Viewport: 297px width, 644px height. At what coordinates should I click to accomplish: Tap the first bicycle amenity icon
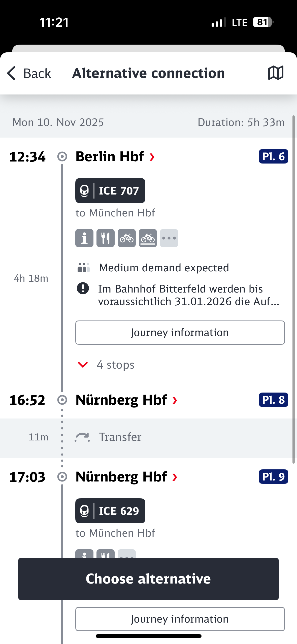(x=127, y=238)
